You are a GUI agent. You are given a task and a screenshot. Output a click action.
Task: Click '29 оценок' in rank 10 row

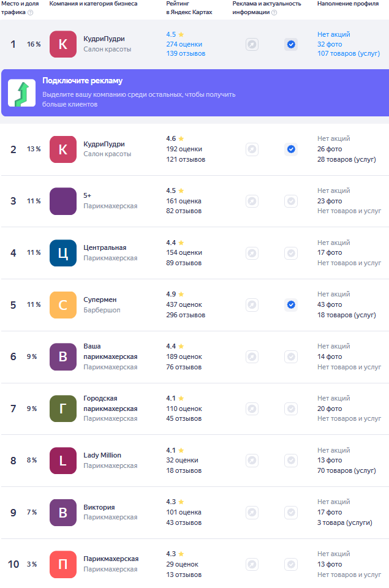click(183, 564)
